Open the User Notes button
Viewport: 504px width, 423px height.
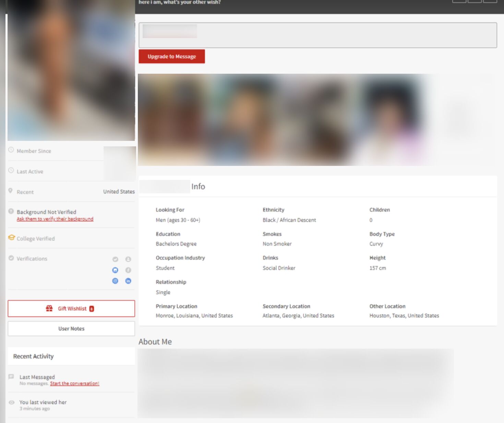click(71, 328)
